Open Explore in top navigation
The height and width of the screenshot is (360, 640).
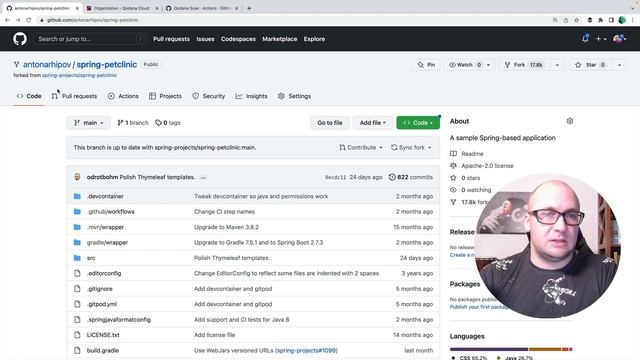pyautogui.click(x=314, y=39)
